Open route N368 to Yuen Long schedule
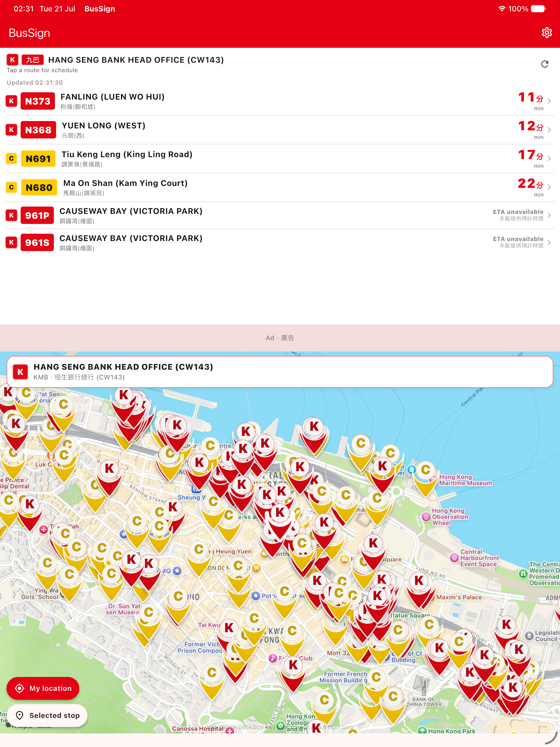The image size is (560, 747). (280, 130)
